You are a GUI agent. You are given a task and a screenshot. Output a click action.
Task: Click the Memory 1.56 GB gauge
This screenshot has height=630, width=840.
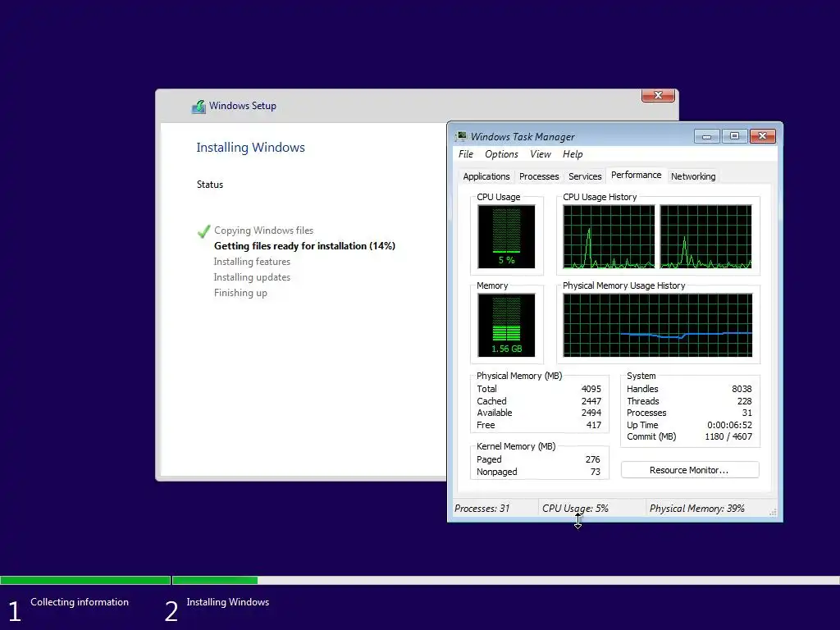click(x=506, y=325)
